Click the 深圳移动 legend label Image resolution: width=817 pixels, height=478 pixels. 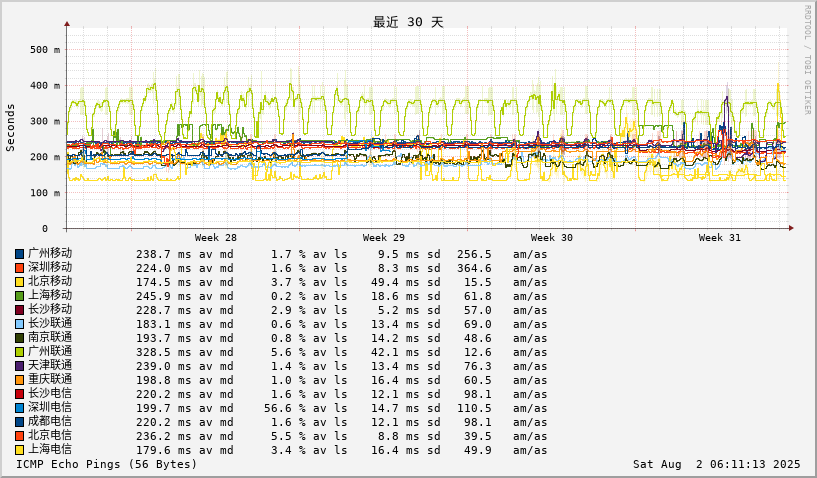(50, 267)
